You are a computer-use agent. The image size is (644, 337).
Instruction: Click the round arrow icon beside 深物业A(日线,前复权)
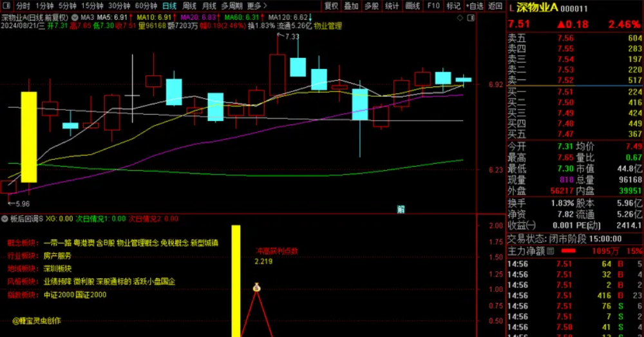[76, 17]
